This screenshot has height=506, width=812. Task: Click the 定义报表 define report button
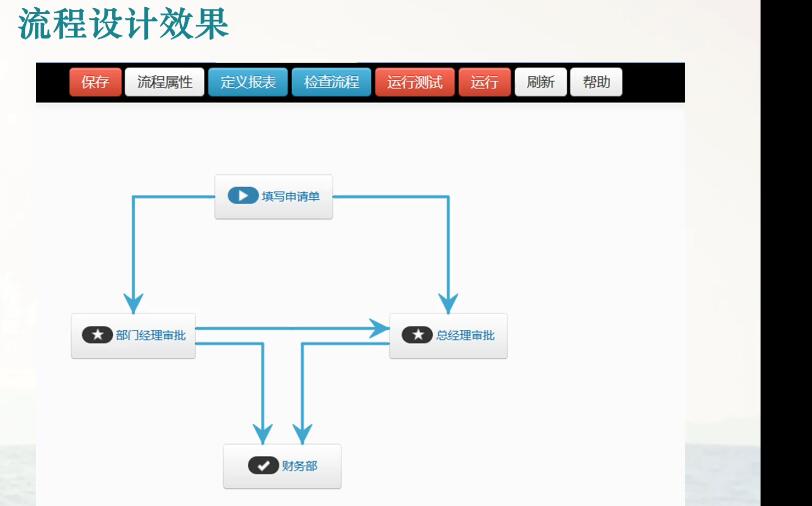coord(248,82)
